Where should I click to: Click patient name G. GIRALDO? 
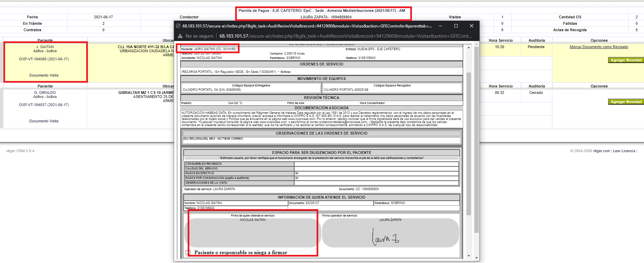point(45,93)
